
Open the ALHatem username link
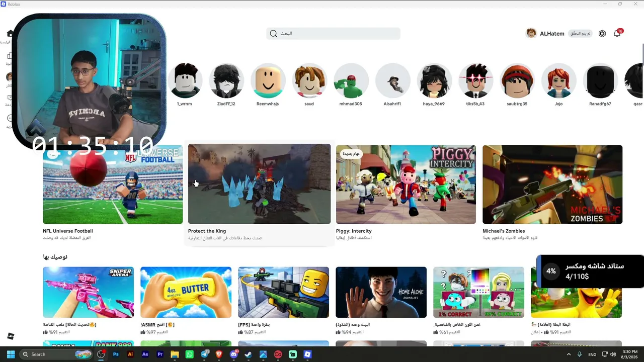coord(552,34)
